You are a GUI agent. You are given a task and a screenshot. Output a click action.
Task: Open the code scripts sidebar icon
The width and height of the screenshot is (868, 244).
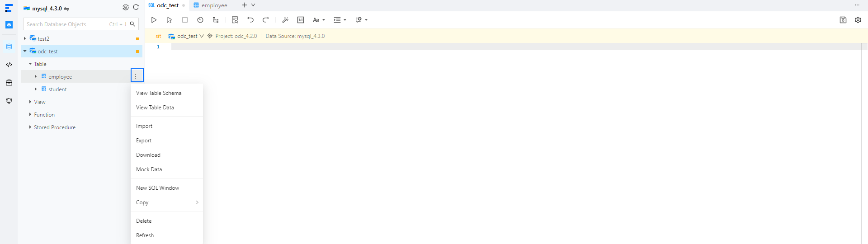tap(9, 65)
